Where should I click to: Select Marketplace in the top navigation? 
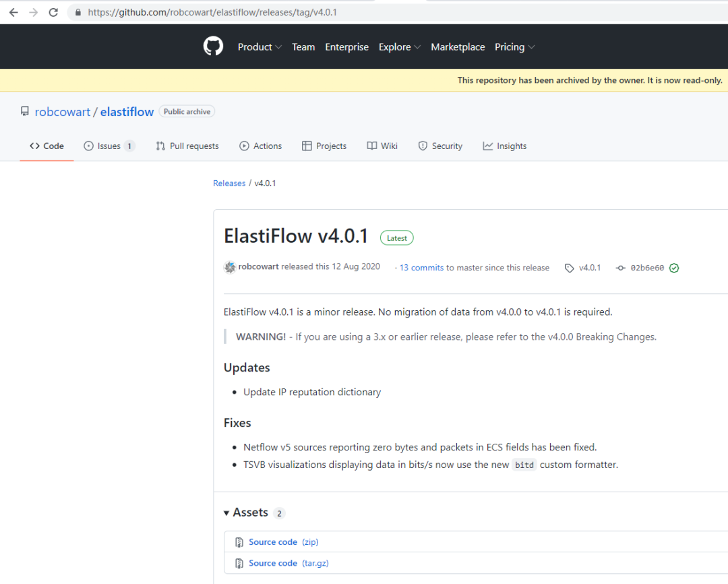[x=458, y=47]
